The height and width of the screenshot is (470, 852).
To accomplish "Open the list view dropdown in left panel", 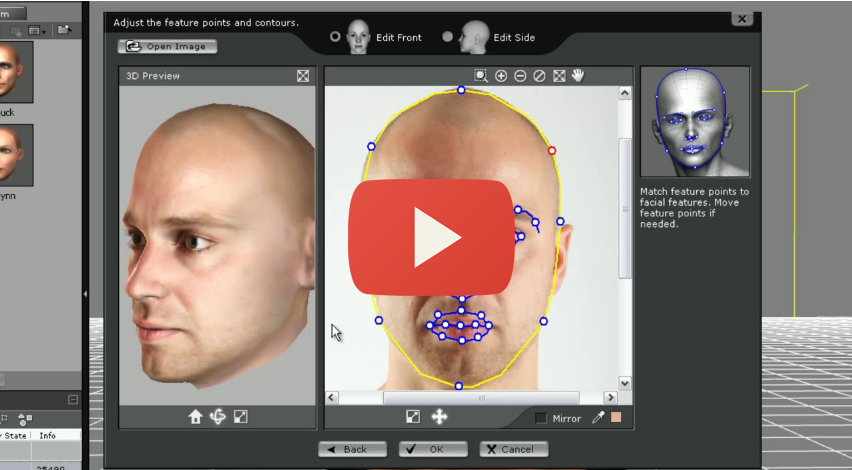I will tap(37, 30).
